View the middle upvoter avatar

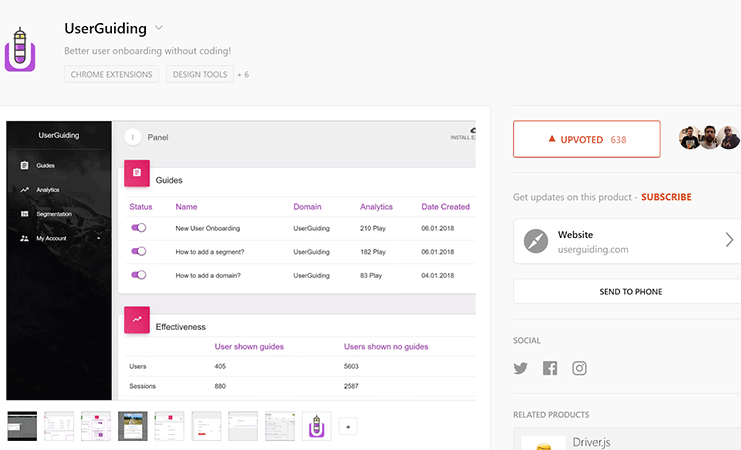tap(709, 138)
